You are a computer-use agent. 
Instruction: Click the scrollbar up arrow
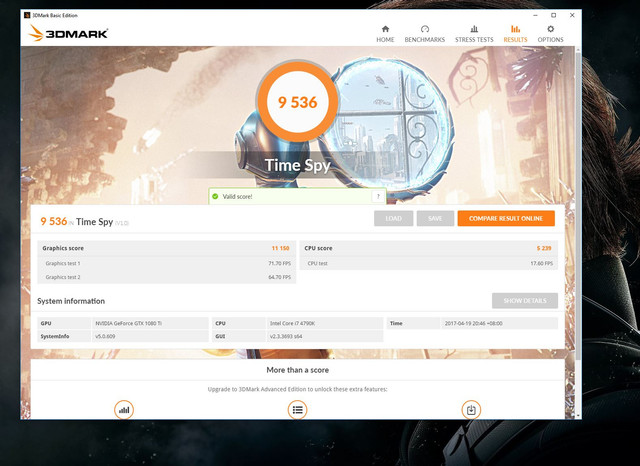coord(578,49)
